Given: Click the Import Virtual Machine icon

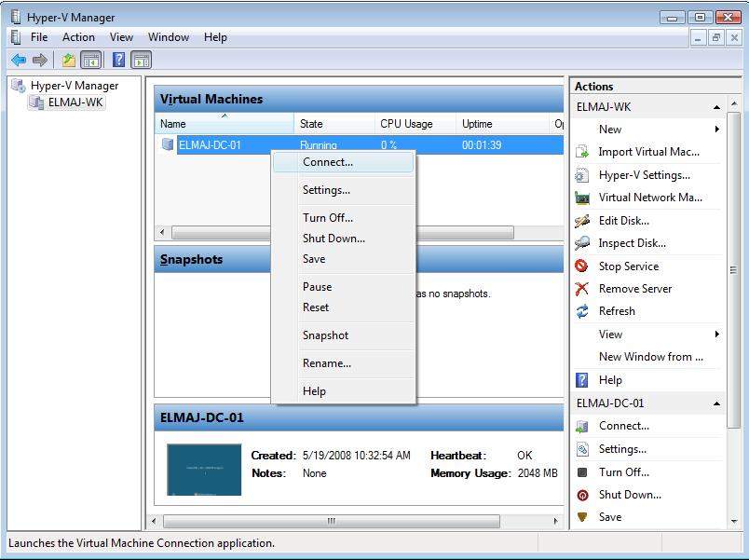Looking at the screenshot, I should 582,152.
